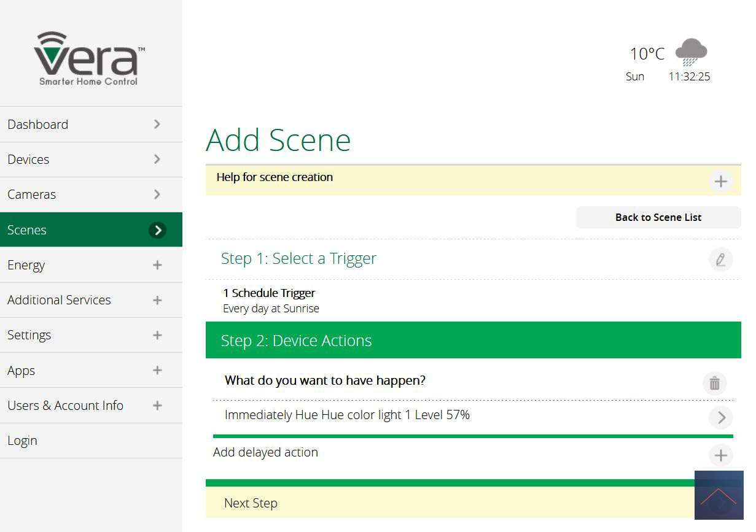Click the rainy weather cloud icon
The height and width of the screenshot is (532, 756).
tap(691, 52)
